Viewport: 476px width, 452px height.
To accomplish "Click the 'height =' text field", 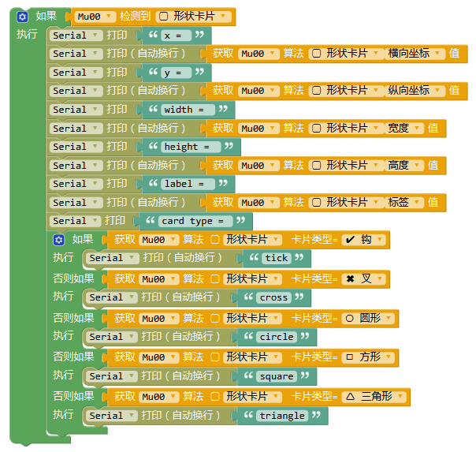I will coord(191,147).
